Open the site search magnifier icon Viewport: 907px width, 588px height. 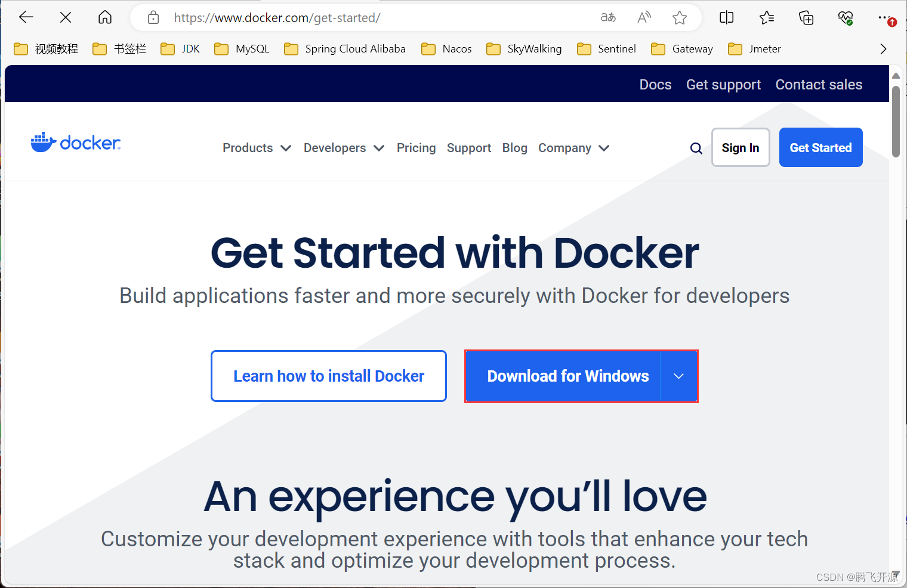click(696, 148)
